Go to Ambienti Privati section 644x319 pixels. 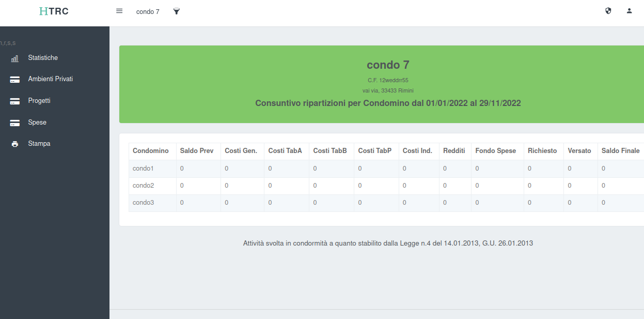pyautogui.click(x=50, y=79)
